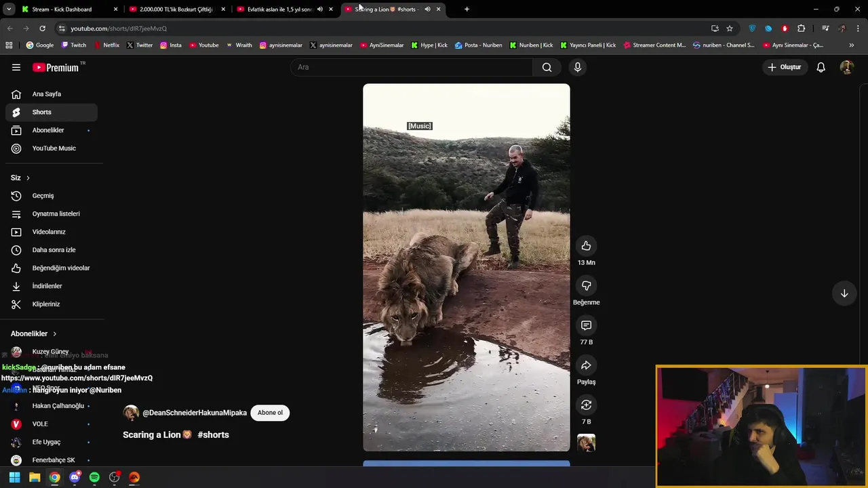Open the YouTube hamburger guide menu
The width and height of the screenshot is (868, 488).
click(x=16, y=67)
